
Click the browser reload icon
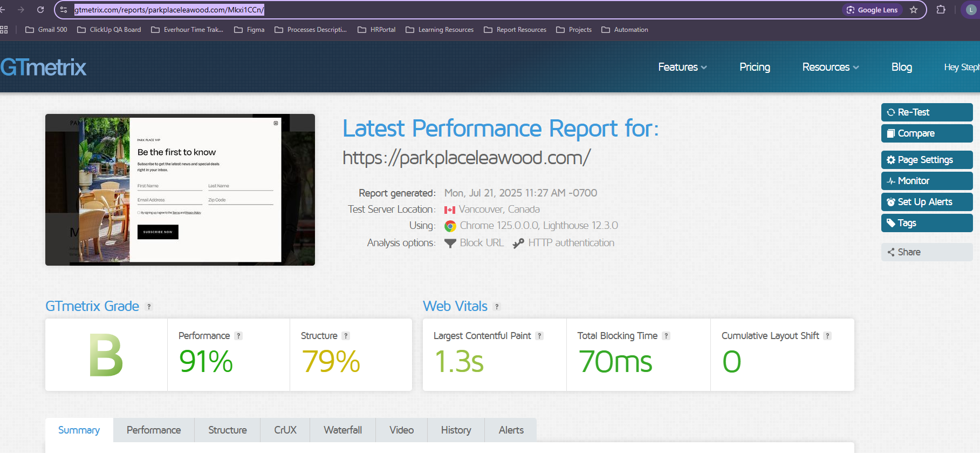tap(40, 10)
